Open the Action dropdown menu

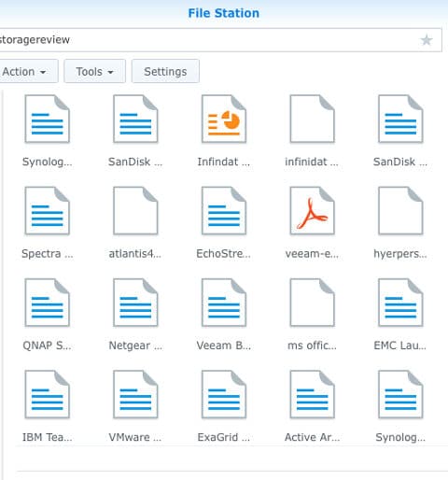pyautogui.click(x=29, y=71)
